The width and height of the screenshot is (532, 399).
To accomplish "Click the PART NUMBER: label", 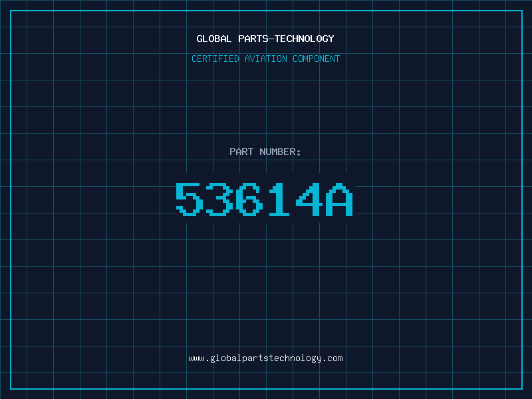I will (x=265, y=152).
